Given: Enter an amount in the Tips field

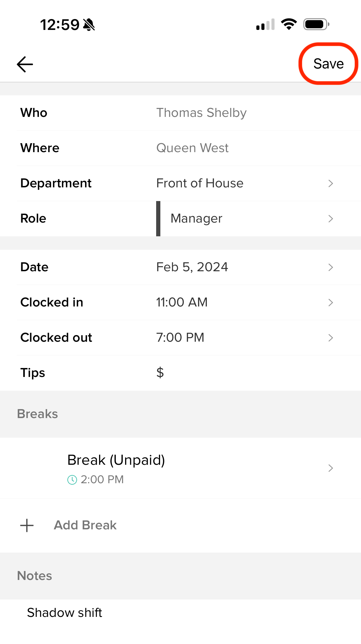Looking at the screenshot, I should [224, 373].
